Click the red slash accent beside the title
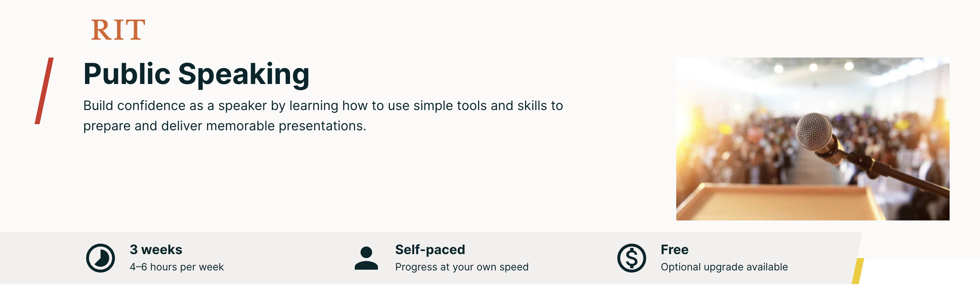 point(44,90)
